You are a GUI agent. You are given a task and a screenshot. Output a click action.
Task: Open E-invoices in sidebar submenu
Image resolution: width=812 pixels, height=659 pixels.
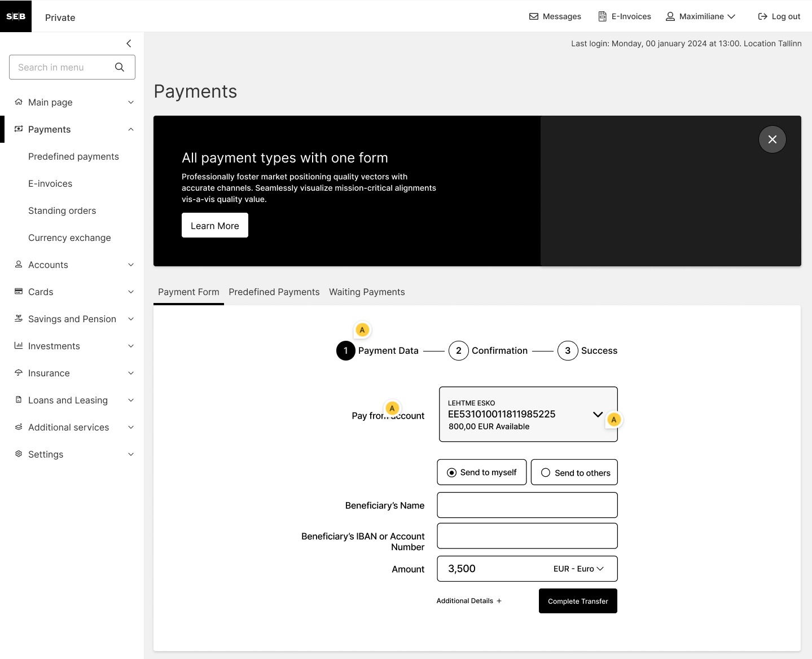pyautogui.click(x=50, y=183)
